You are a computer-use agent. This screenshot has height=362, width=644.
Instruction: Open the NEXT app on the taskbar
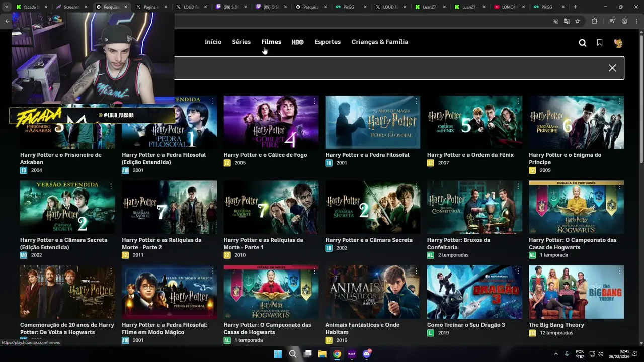point(352,354)
